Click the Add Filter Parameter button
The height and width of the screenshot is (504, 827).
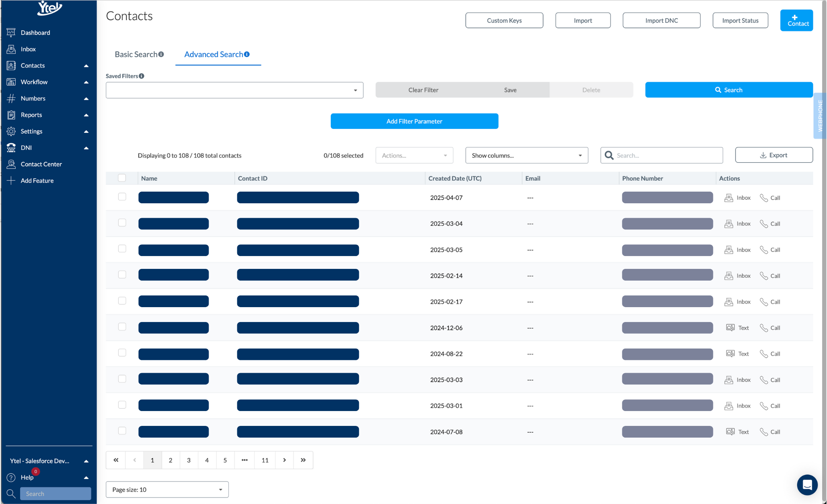(x=414, y=121)
